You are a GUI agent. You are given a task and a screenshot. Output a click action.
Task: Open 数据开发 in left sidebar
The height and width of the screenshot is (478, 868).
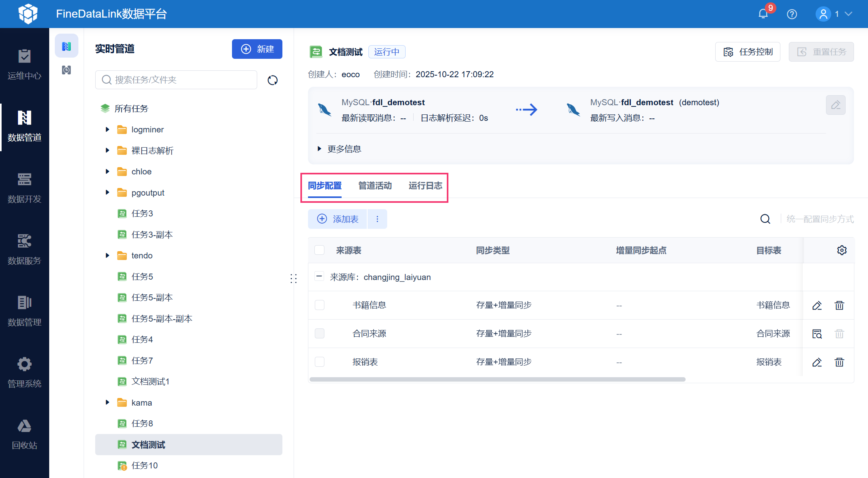[24, 187]
